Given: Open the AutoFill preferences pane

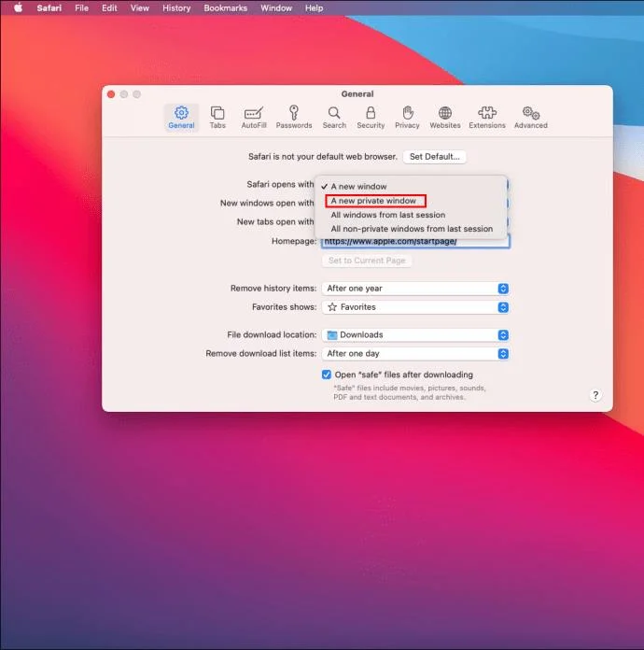Looking at the screenshot, I should click(254, 118).
